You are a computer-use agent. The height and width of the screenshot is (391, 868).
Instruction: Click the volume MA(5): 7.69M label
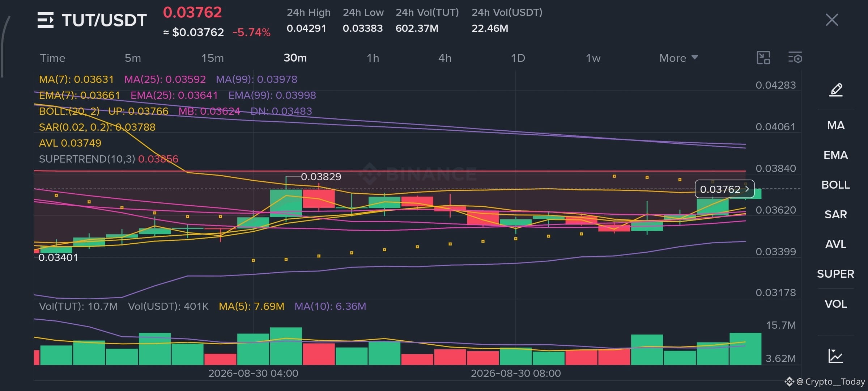[251, 306]
